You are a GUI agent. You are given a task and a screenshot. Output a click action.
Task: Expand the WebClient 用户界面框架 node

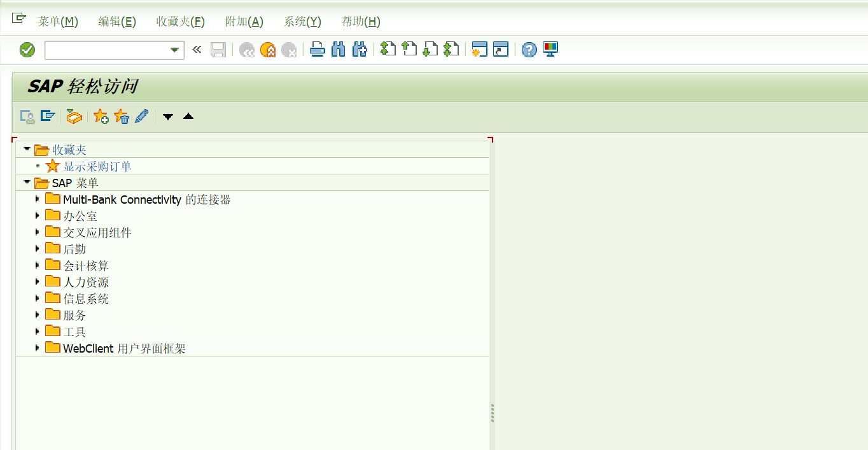(38, 348)
